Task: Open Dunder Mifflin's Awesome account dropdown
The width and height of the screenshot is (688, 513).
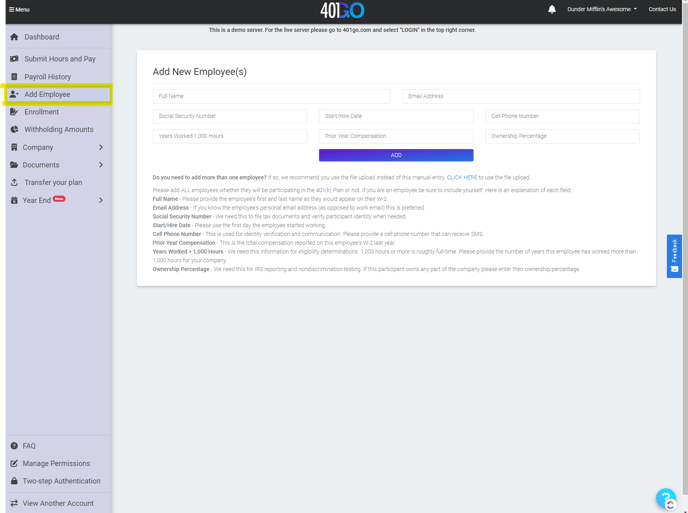Action: tap(602, 9)
